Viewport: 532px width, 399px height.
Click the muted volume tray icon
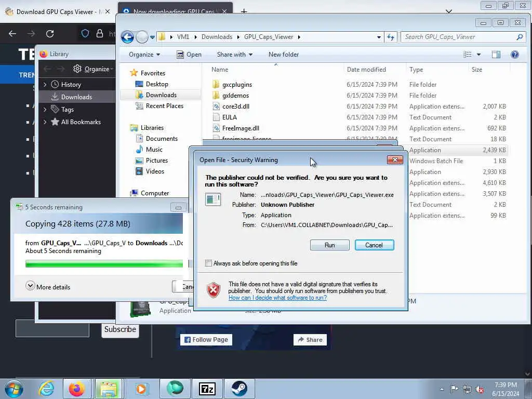(x=480, y=389)
